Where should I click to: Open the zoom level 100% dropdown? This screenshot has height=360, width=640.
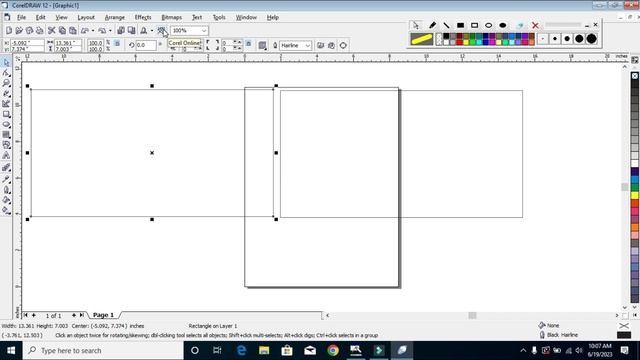click(x=204, y=31)
